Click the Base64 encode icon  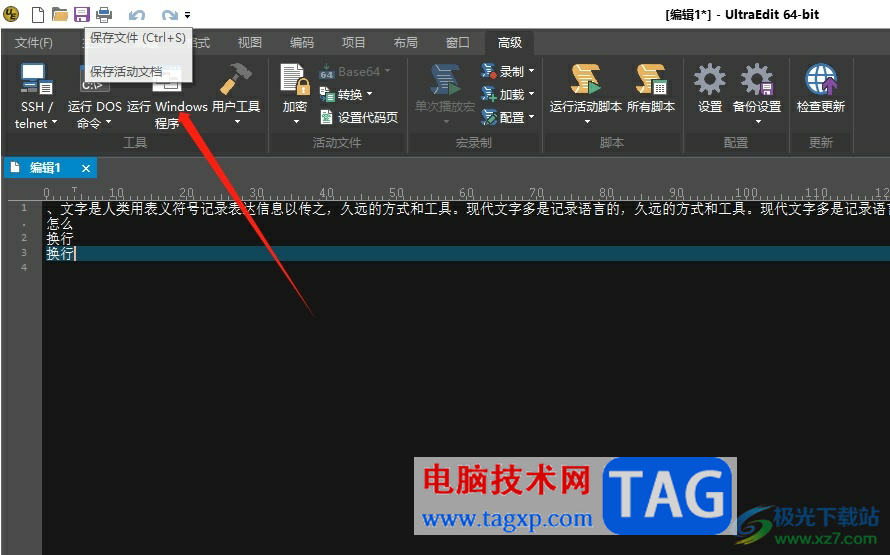326,72
